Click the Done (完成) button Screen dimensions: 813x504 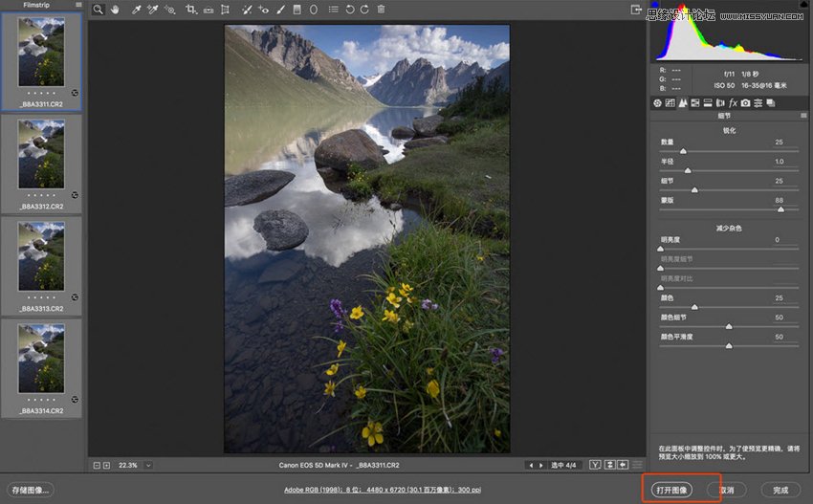[x=780, y=490]
